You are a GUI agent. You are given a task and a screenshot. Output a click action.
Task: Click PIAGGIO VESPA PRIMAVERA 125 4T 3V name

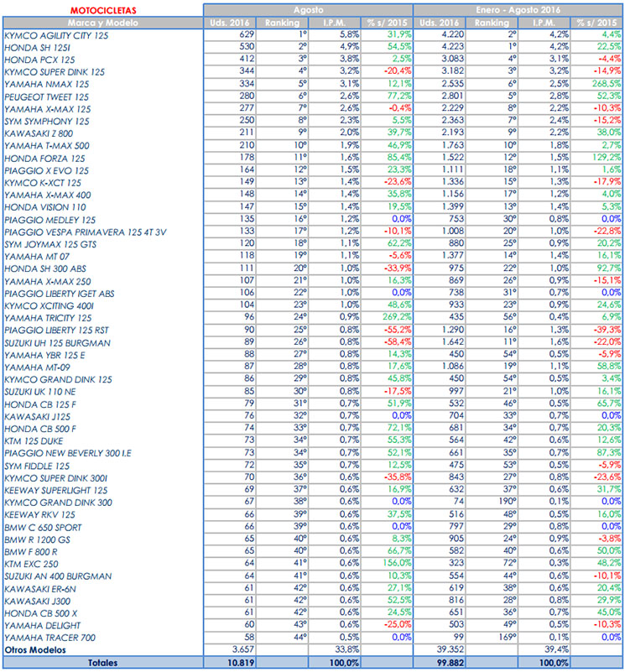pyautogui.click(x=86, y=232)
